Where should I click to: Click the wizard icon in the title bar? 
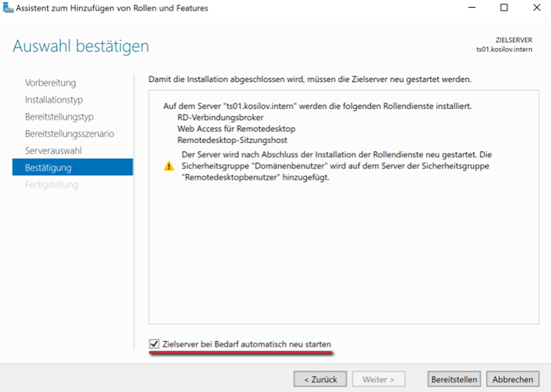pos(8,8)
